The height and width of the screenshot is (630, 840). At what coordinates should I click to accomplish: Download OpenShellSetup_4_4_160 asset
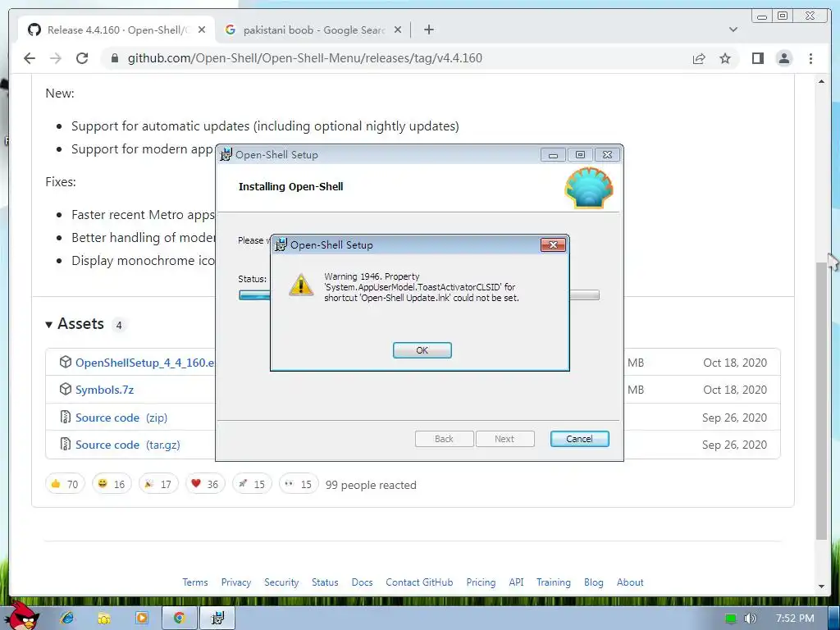[144, 363]
